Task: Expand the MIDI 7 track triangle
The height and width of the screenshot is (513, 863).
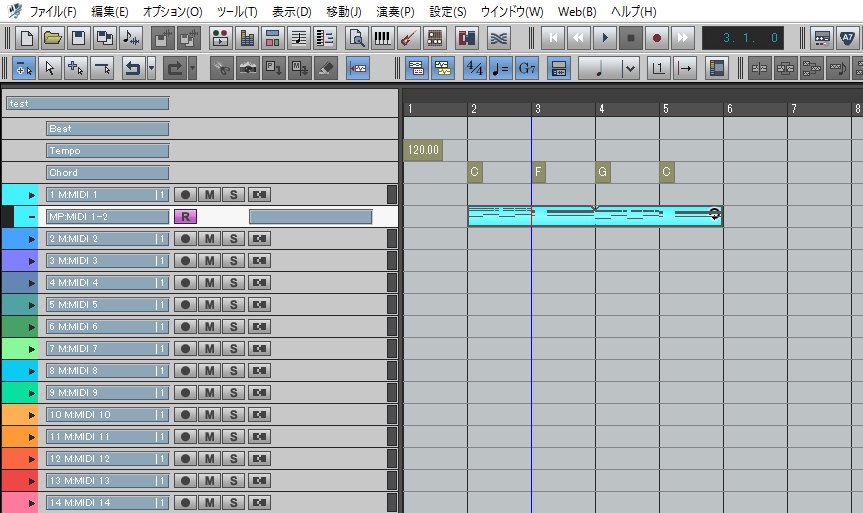Action: pyautogui.click(x=32, y=349)
